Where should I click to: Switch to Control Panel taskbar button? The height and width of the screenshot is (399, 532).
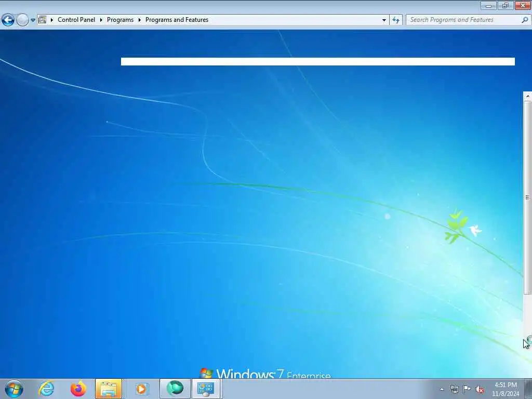coord(206,389)
